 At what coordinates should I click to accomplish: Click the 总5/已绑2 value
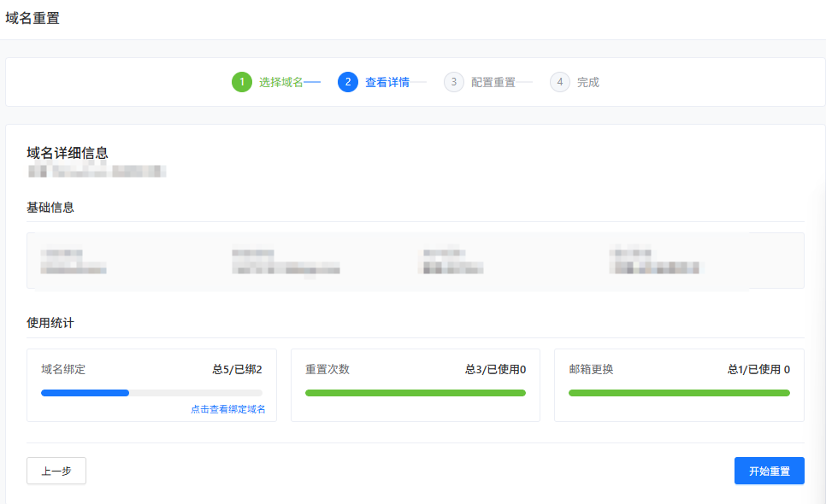click(237, 369)
